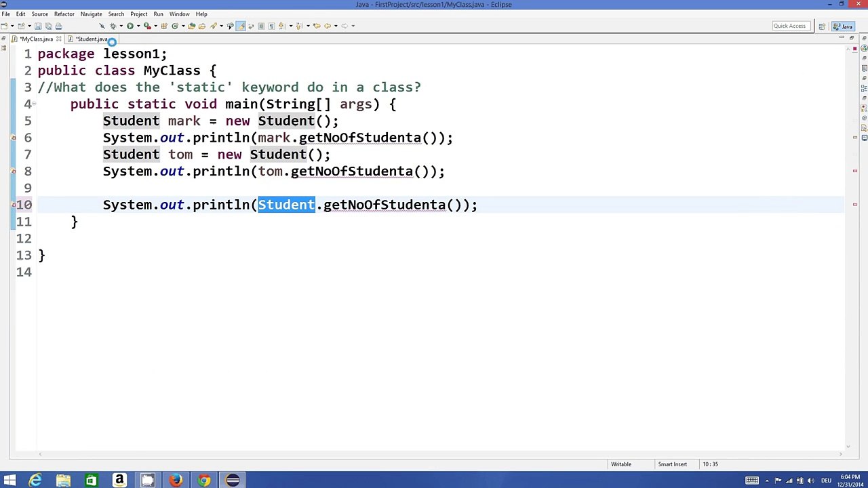Expand the External Tools dropdown arrow
This screenshot has height=488, width=868.
155,26
